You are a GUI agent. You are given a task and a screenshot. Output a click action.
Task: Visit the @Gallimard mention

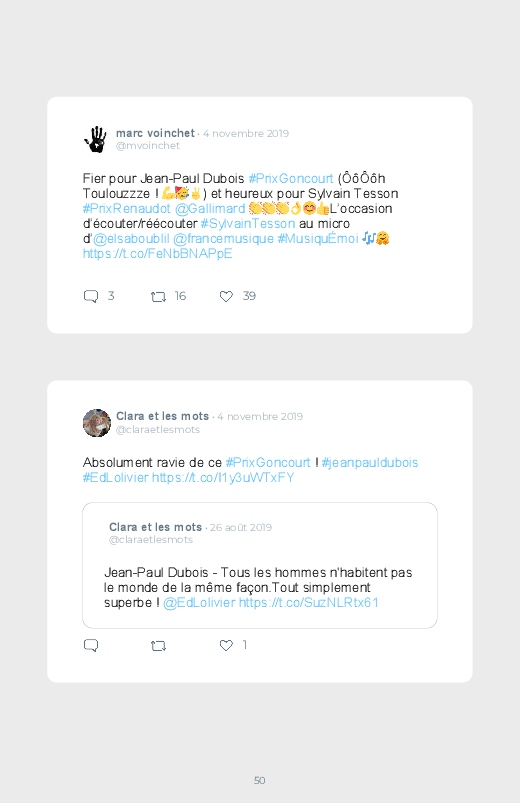(210, 208)
